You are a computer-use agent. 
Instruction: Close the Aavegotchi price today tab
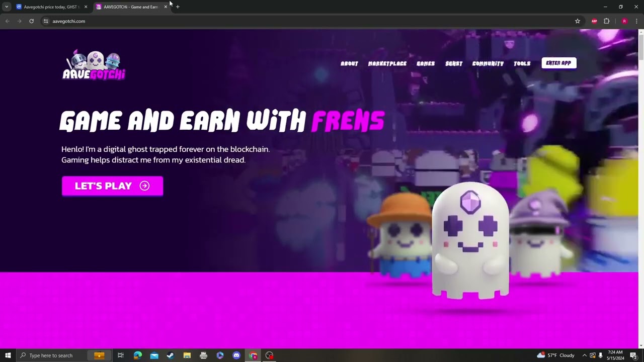(x=86, y=7)
